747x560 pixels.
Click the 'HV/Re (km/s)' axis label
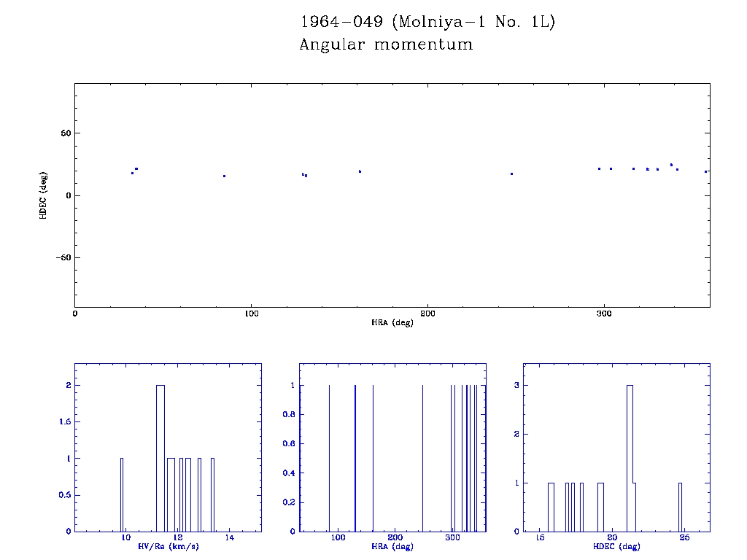point(168,546)
